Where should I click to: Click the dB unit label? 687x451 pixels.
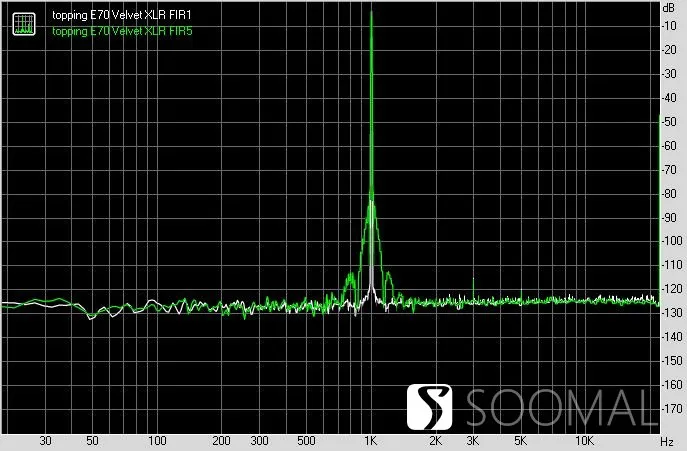coord(669,7)
